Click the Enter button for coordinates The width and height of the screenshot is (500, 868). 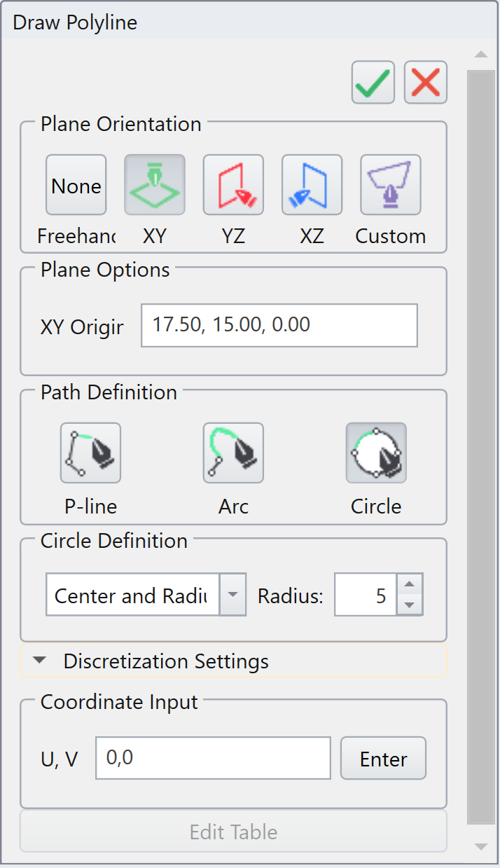coord(383,758)
